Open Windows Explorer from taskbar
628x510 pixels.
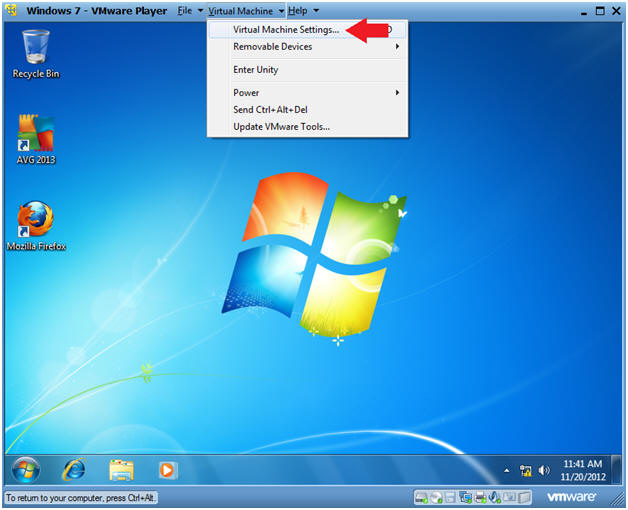coord(121,470)
